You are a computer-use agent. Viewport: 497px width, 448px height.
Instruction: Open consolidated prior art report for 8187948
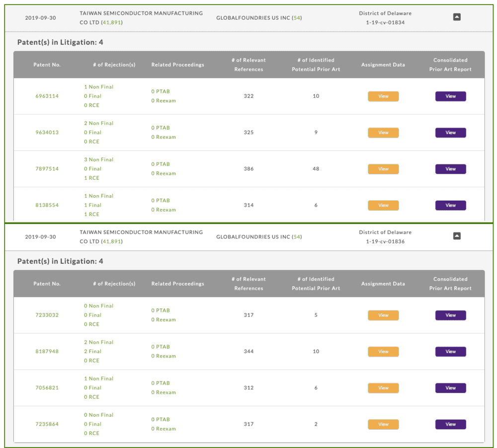[x=450, y=352]
